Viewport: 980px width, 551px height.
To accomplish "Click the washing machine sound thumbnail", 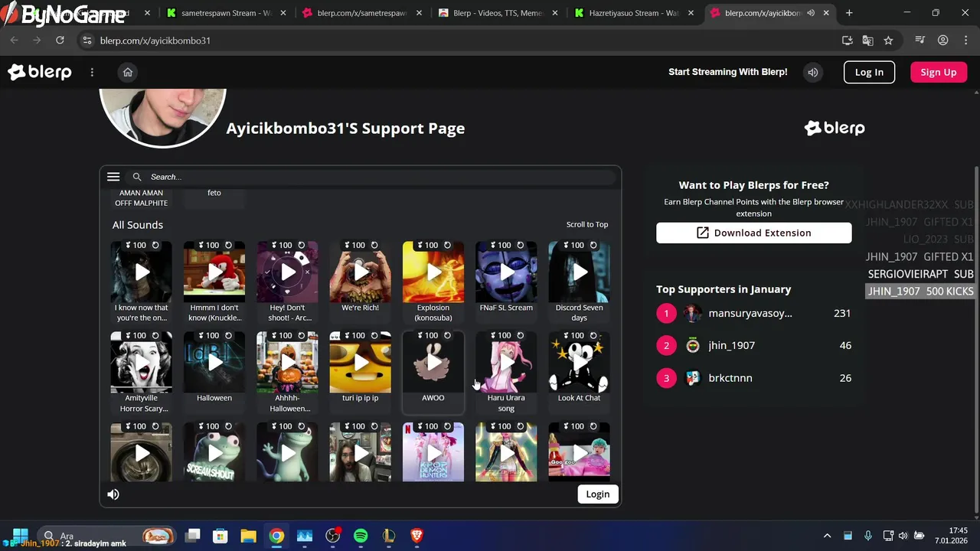I will pos(142,452).
